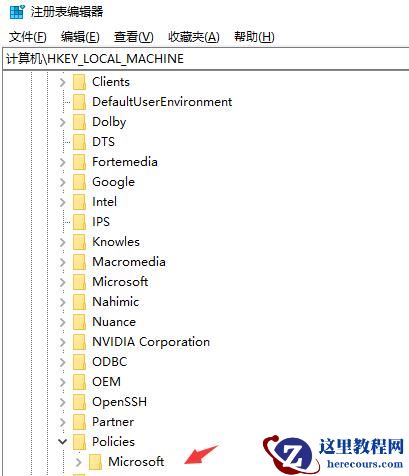Select the DTS key label
Viewport: 409px width, 476px height.
pyautogui.click(x=103, y=142)
